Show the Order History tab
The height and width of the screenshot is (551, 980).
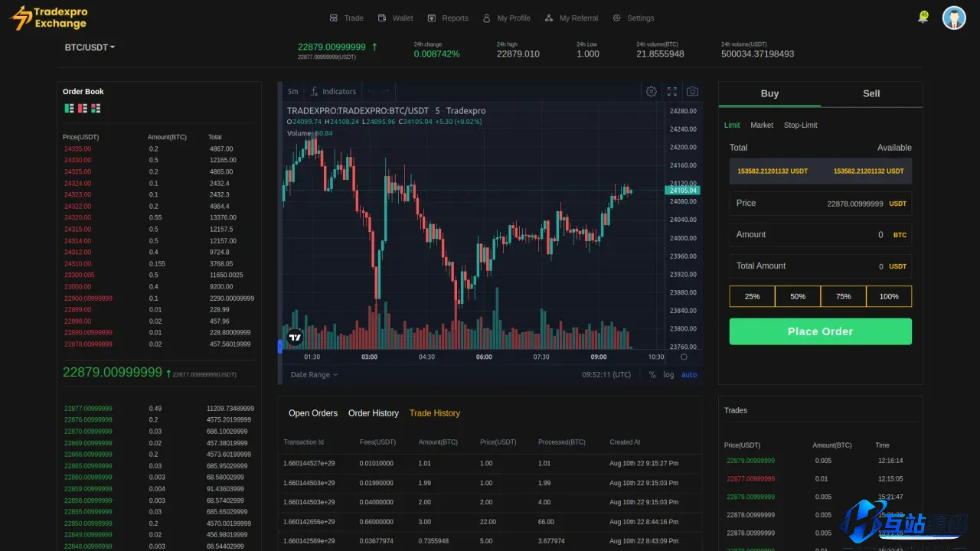374,413
